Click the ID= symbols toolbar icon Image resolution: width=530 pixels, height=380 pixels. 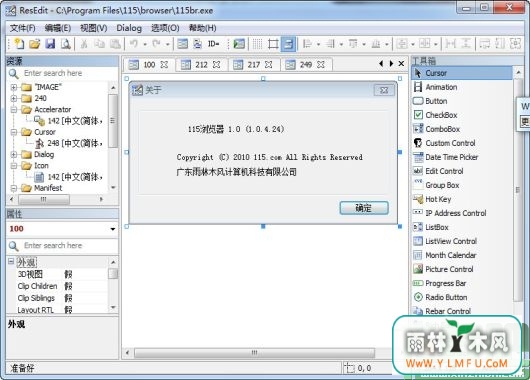(213, 44)
